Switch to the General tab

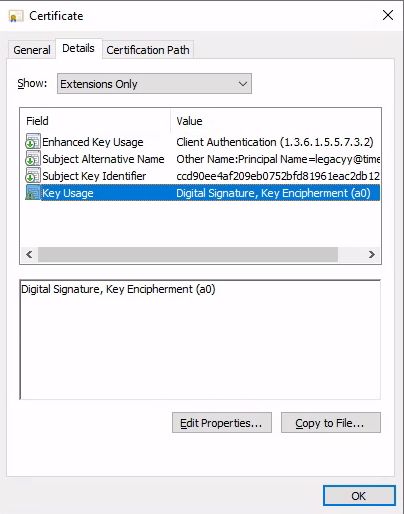32,50
